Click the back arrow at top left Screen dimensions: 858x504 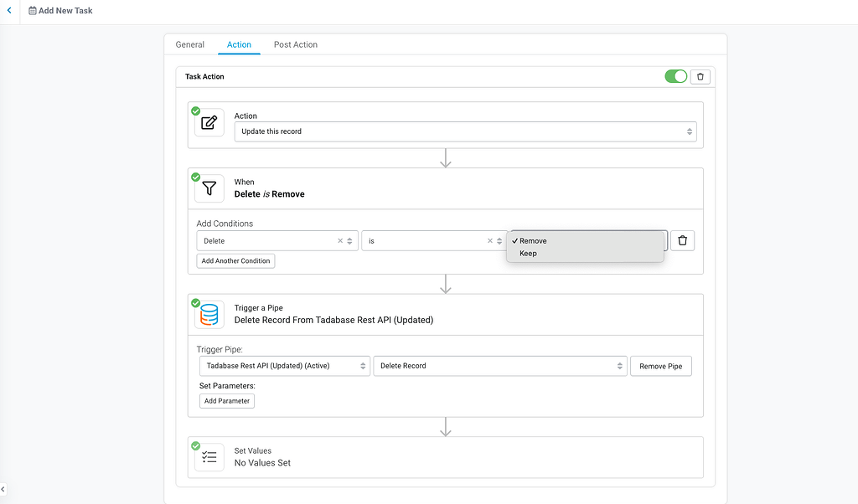8,11
